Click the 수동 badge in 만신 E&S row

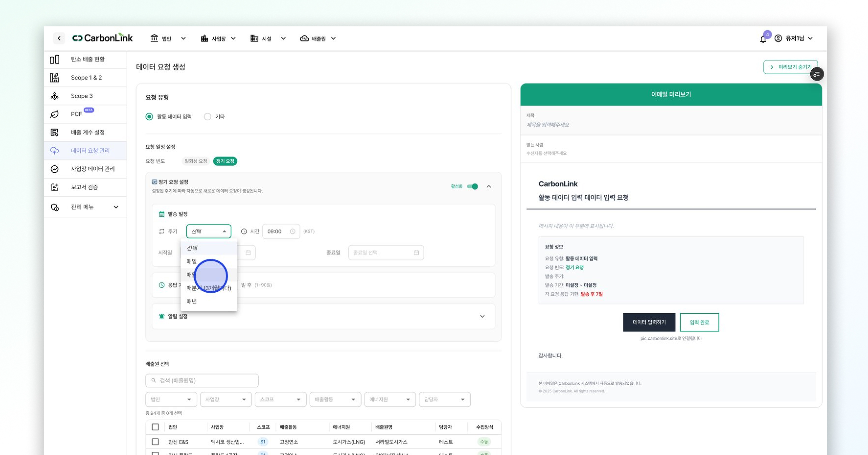[484, 442]
